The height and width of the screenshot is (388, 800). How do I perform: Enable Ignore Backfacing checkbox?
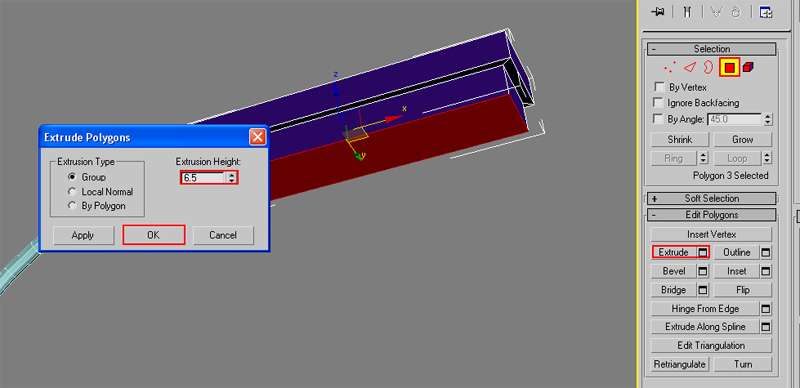coord(659,103)
